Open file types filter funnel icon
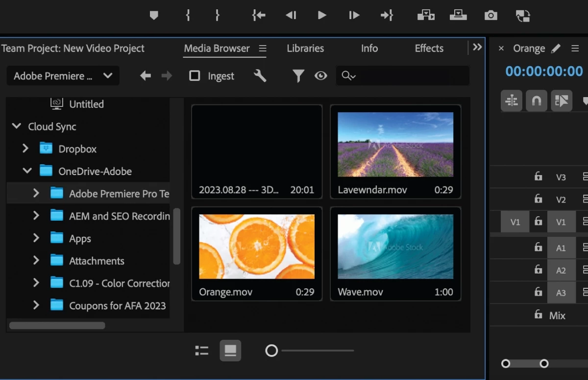The image size is (588, 380). (298, 76)
